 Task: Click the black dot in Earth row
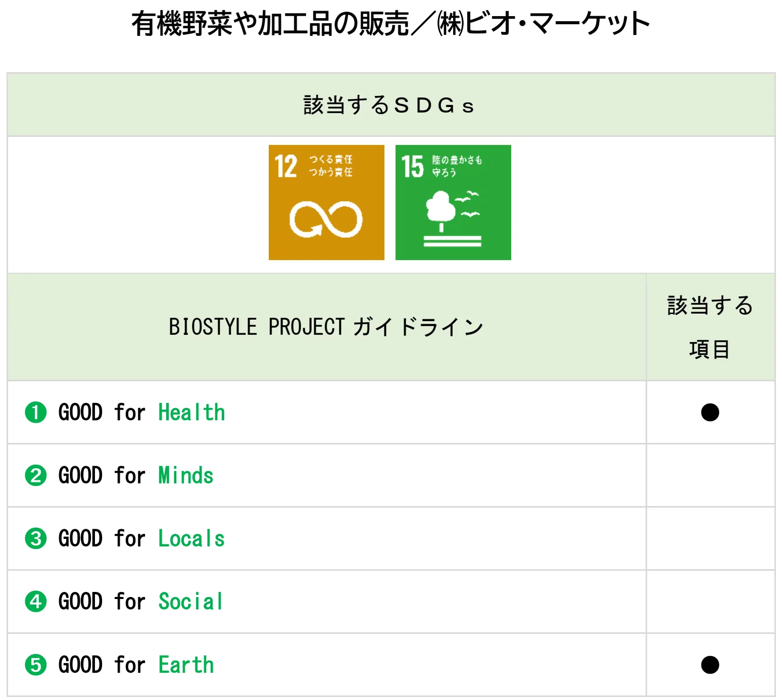(x=710, y=665)
